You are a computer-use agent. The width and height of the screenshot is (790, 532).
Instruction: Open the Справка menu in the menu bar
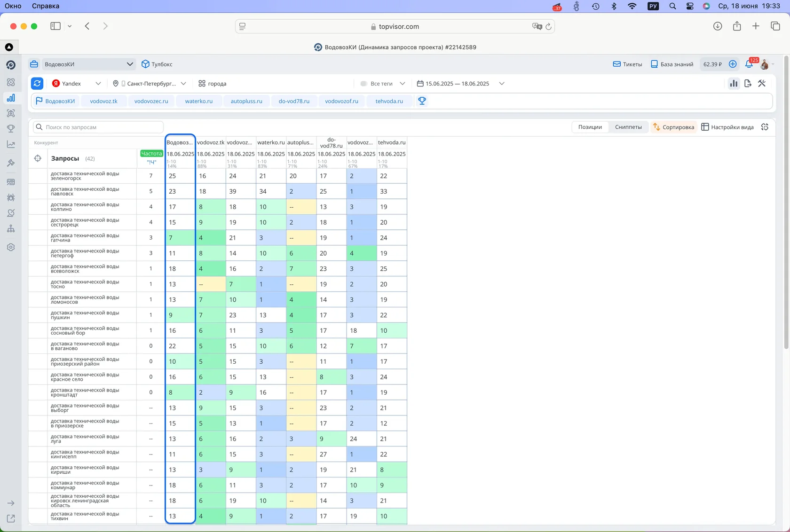[46, 6]
